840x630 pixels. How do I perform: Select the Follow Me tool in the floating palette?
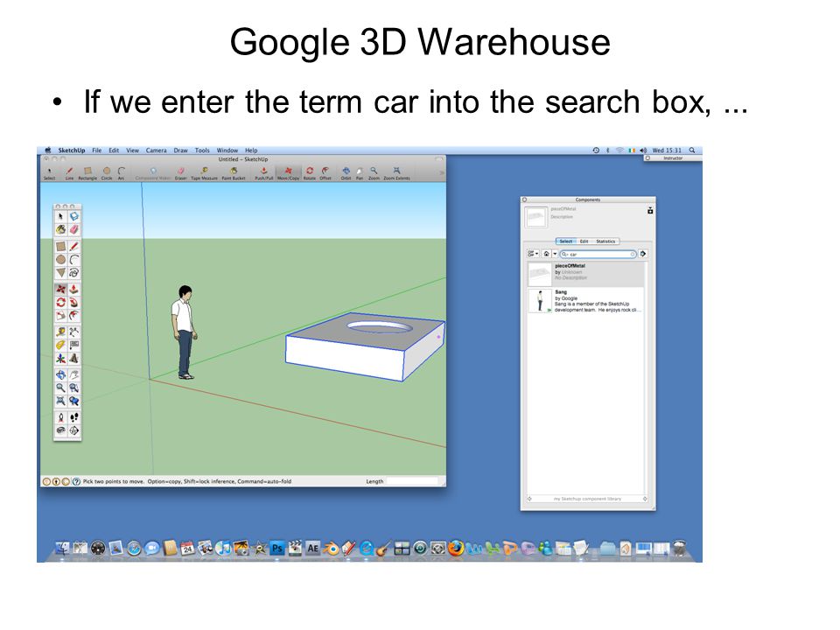point(74,301)
